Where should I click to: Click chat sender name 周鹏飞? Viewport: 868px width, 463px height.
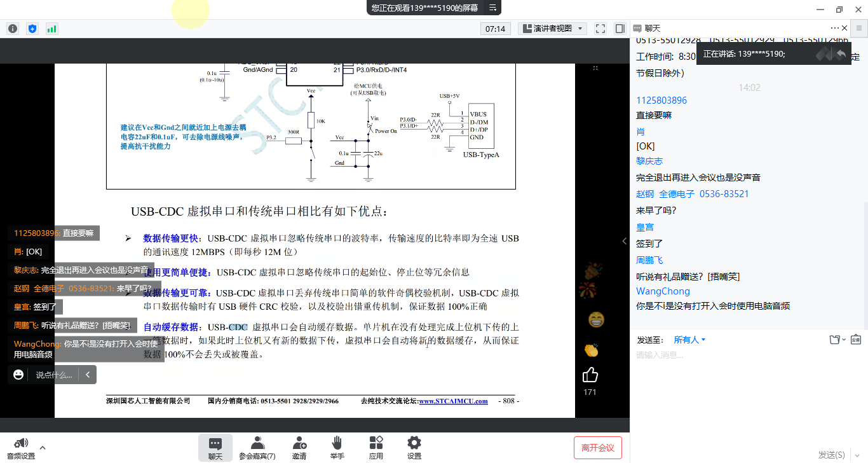[649, 260]
